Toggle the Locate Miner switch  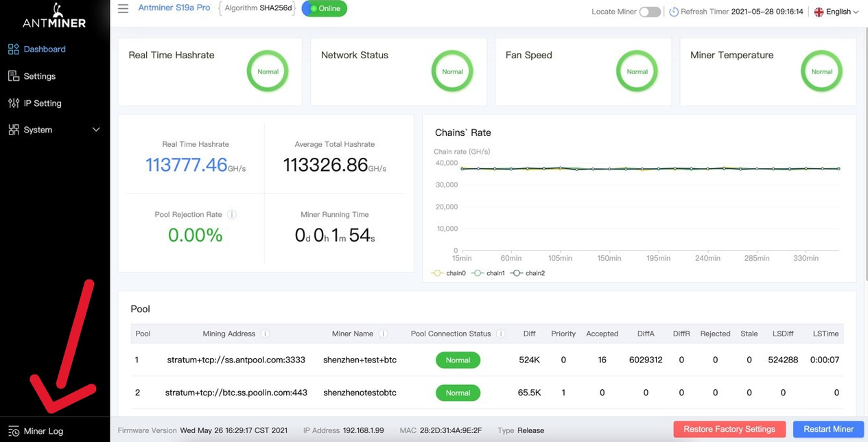click(649, 12)
